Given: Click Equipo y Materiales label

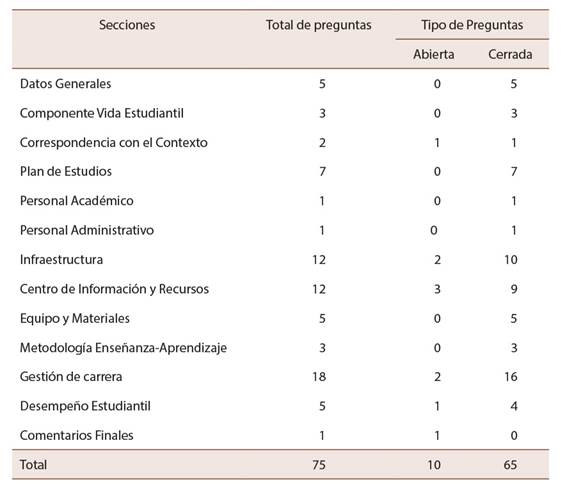Looking at the screenshot, I should (75, 318).
